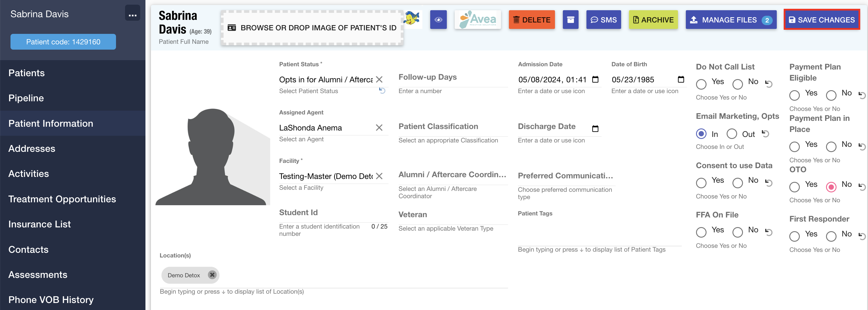The image size is (868, 310).
Task: Clear the Assigned Agent LaShonda Anema
Action: pos(379,128)
